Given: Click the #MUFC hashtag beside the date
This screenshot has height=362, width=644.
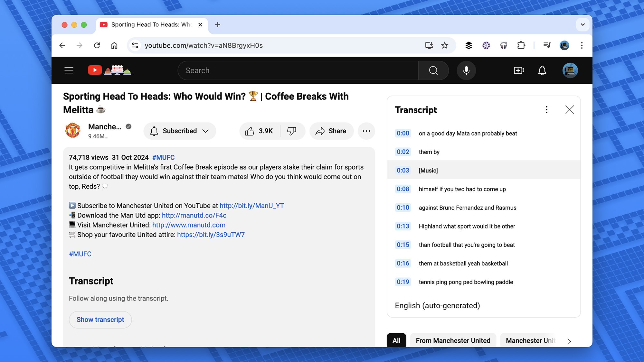Looking at the screenshot, I should [164, 157].
